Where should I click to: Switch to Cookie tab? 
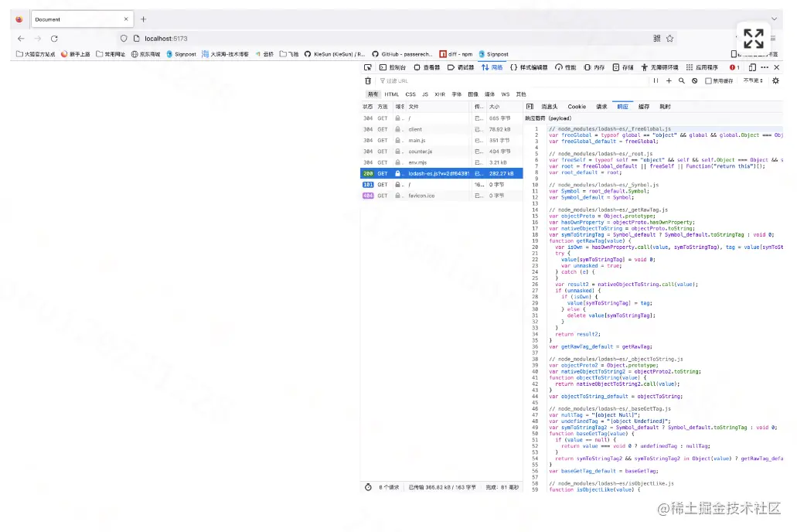(577, 107)
